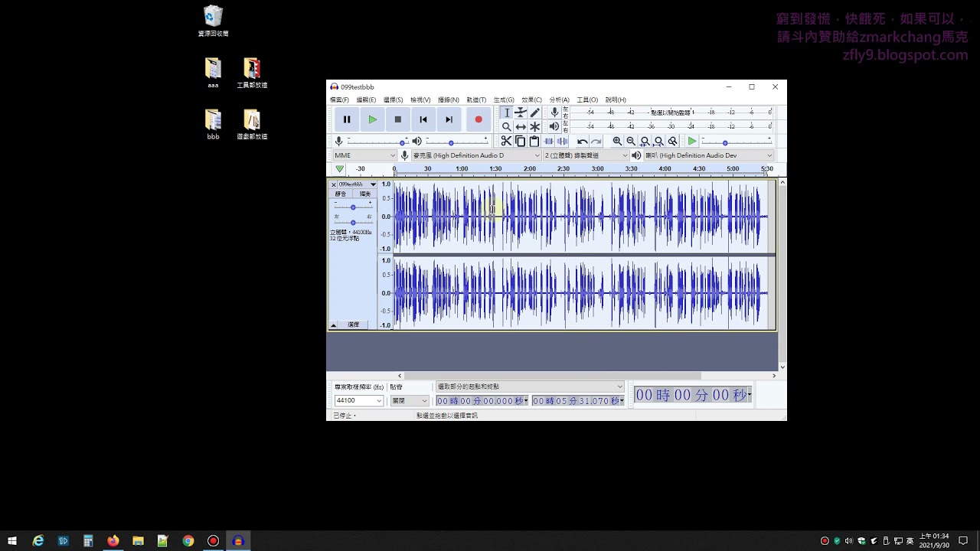980x551 pixels.
Task: Open the 檔案(F) menu
Action: click(339, 99)
